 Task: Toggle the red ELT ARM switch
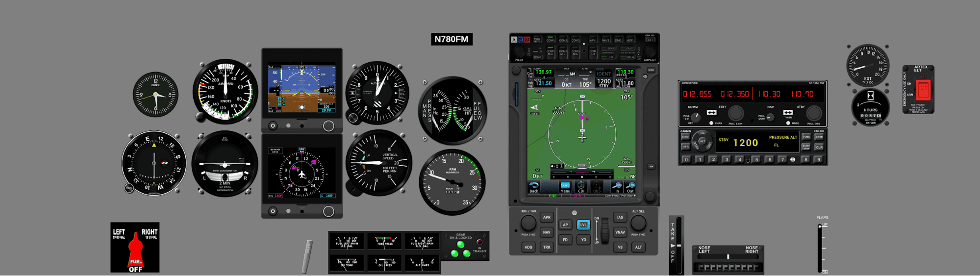pyautogui.click(x=923, y=90)
